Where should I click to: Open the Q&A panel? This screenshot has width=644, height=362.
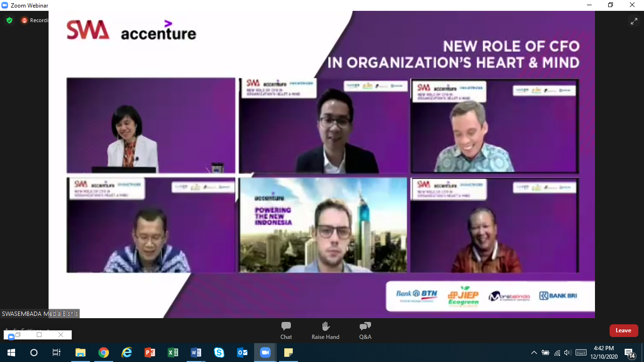coord(365,330)
